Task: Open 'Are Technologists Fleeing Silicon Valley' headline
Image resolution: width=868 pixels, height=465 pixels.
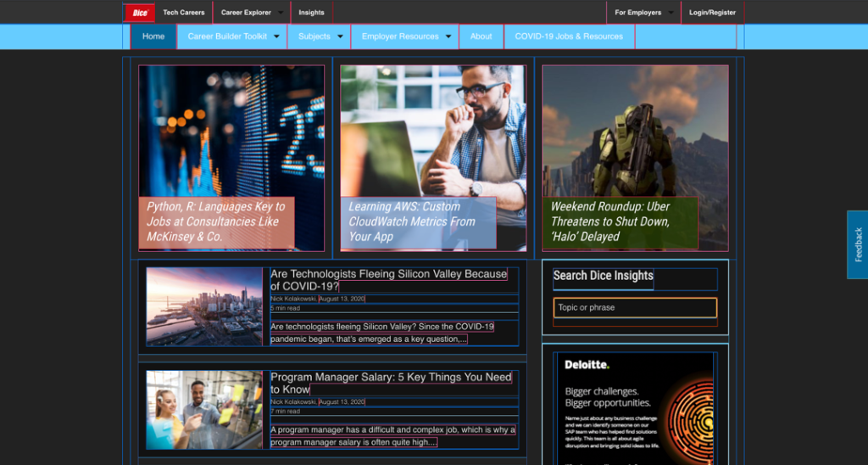Action: [388, 280]
